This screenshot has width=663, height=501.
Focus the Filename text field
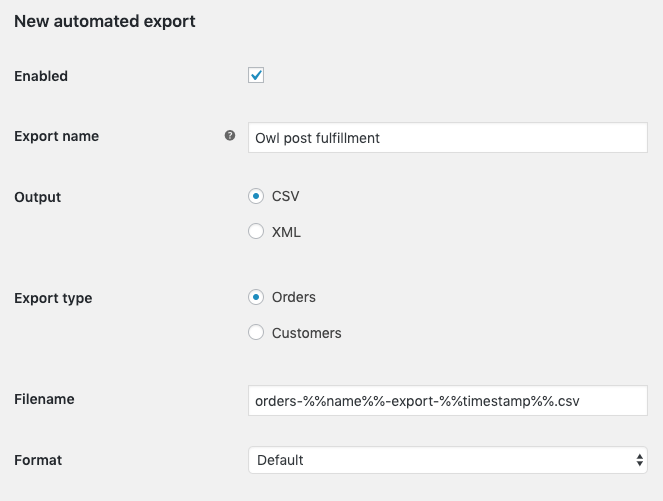[x=447, y=400]
